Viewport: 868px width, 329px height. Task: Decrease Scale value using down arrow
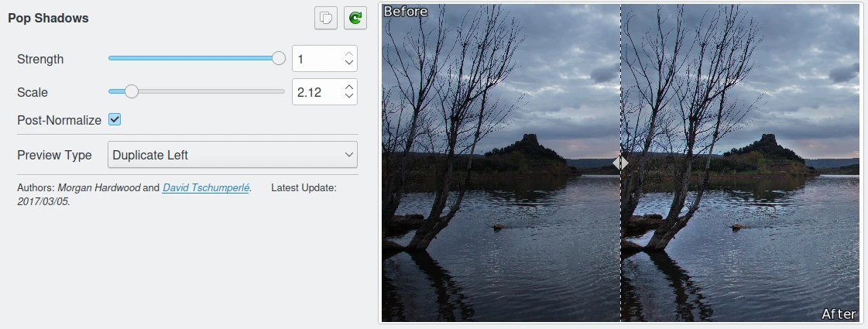coord(349,97)
